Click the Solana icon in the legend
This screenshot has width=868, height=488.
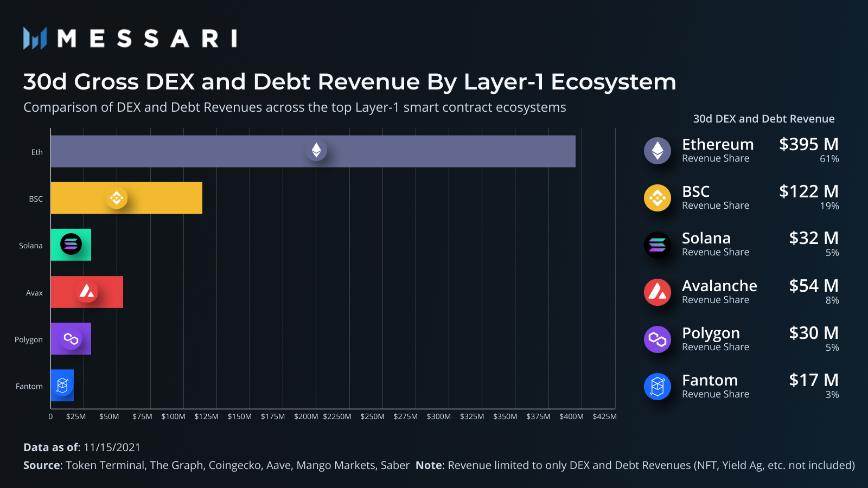[x=658, y=245]
